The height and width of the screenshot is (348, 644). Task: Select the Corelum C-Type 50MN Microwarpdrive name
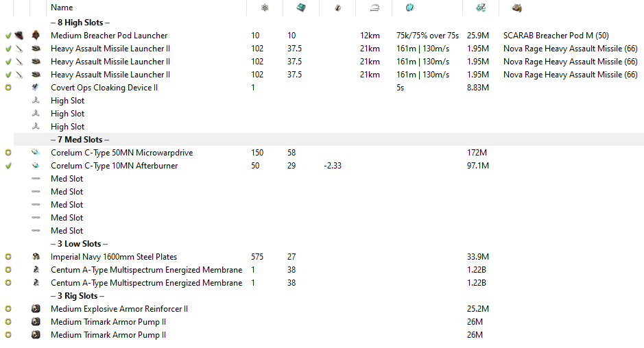pyautogui.click(x=121, y=153)
